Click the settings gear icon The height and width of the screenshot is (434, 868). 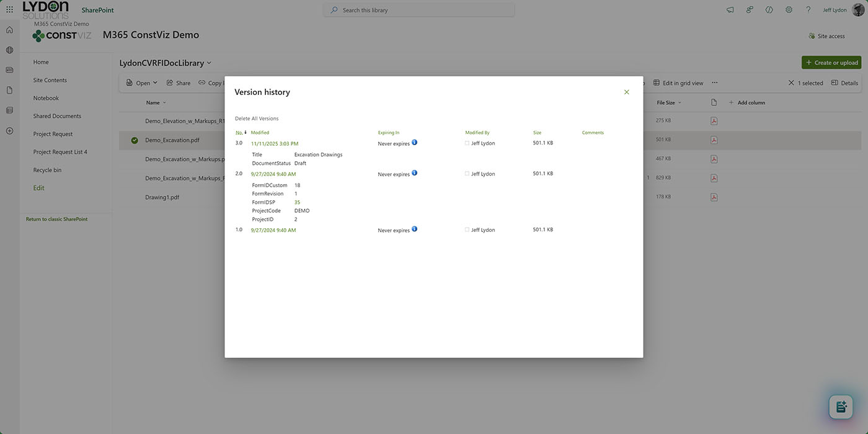[x=789, y=10]
